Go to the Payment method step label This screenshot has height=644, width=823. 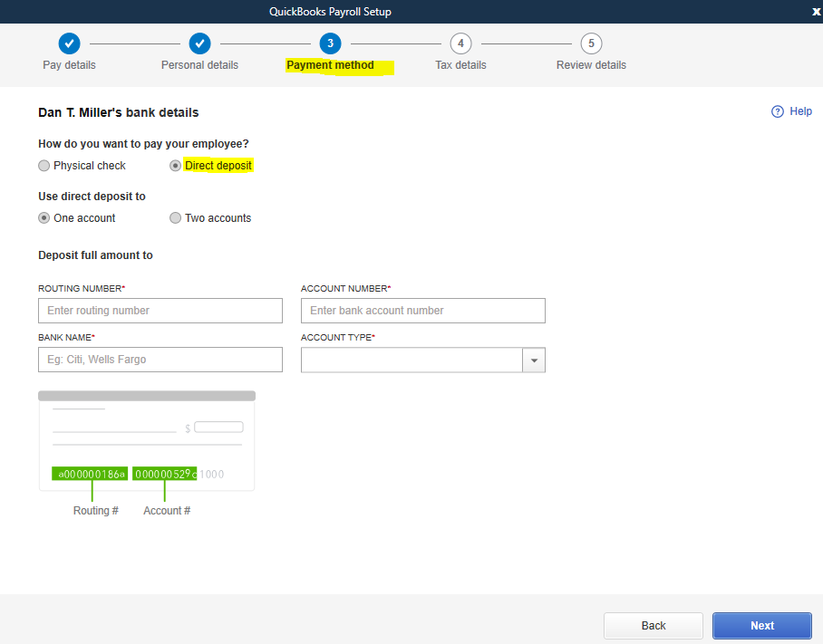(330, 65)
